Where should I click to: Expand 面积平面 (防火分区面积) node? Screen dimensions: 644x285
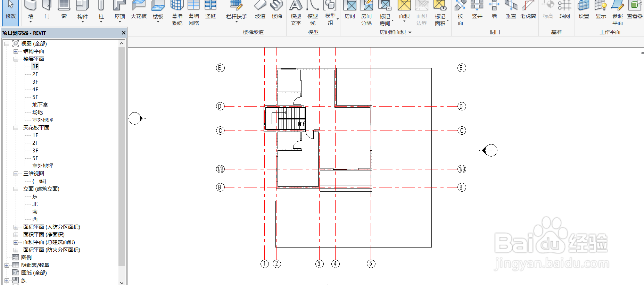[x=16, y=250]
